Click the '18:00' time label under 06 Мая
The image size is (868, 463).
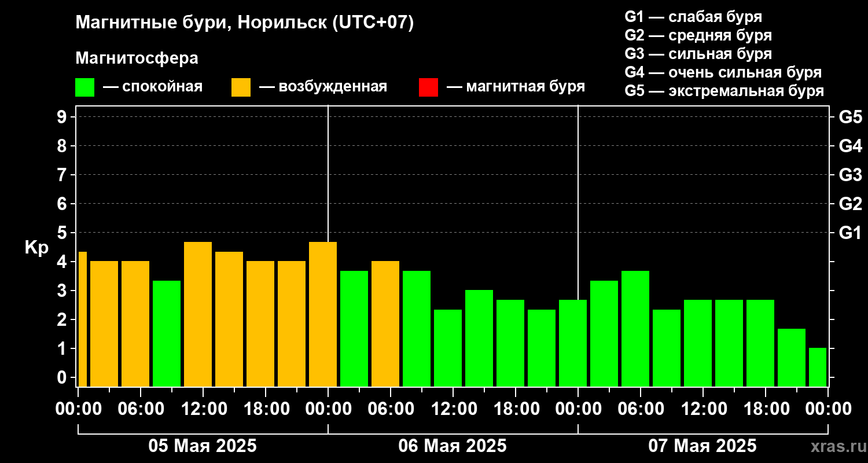516,409
